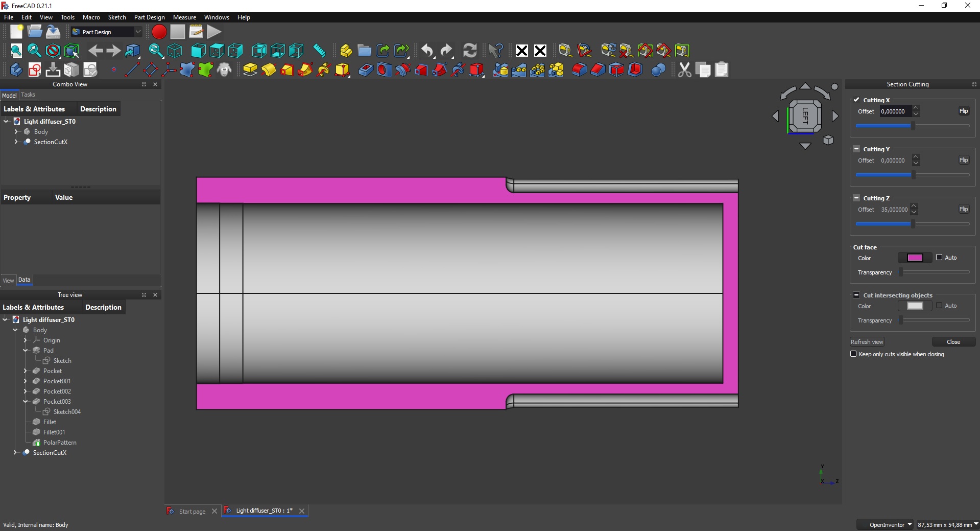This screenshot has height=531, width=980.
Task: Select the Pad extrusion tool icon
Action: pyautogui.click(x=250, y=70)
